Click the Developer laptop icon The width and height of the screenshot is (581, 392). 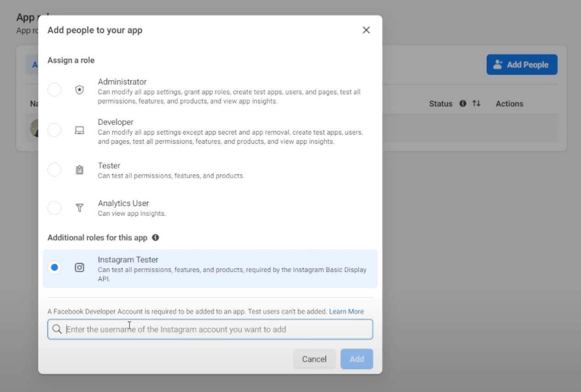click(x=79, y=131)
